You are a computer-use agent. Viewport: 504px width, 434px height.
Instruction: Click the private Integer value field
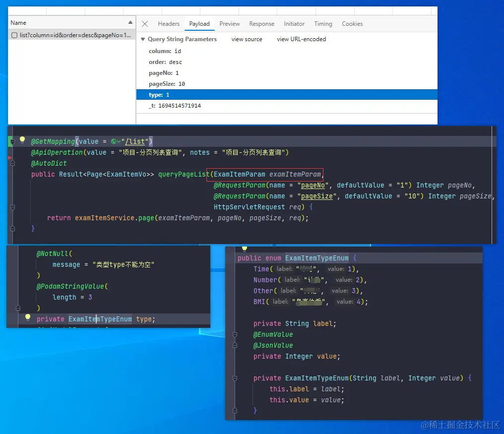coord(297,357)
